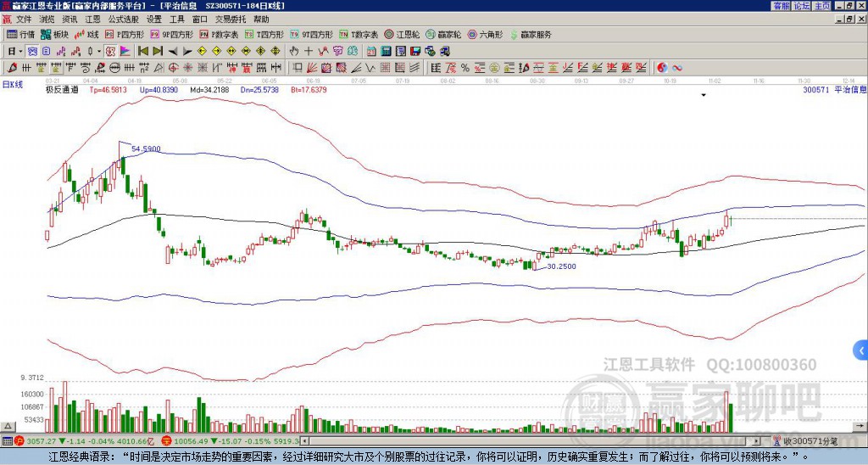Open the 窗口 menu
The image size is (868, 465).
pos(200,20)
